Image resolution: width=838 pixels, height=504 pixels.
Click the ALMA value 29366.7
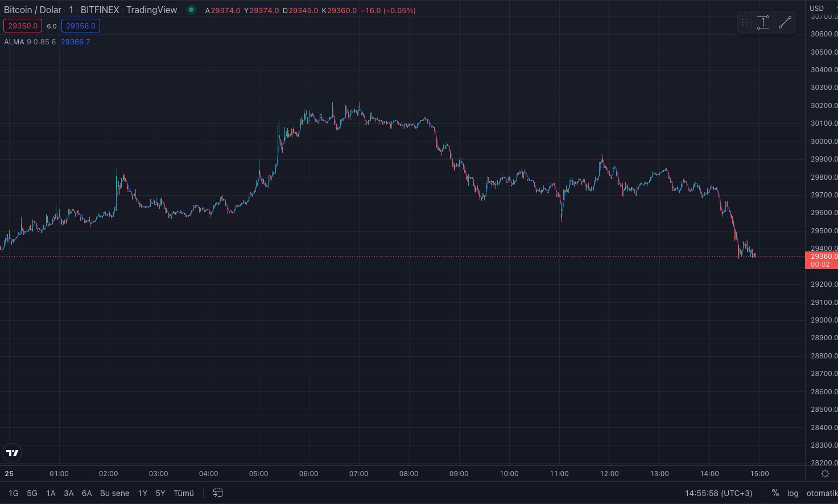pyautogui.click(x=76, y=42)
